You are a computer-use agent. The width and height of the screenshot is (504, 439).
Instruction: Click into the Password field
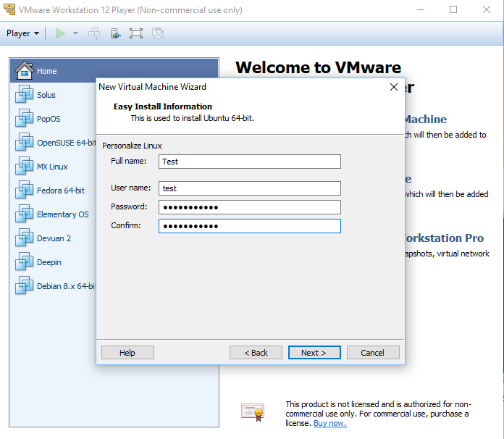[249, 207]
